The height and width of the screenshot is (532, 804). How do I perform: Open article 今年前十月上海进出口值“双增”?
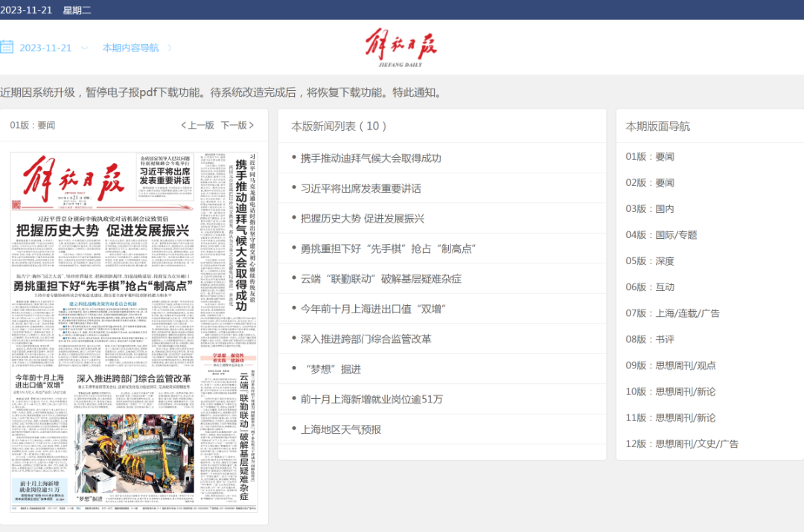point(373,309)
